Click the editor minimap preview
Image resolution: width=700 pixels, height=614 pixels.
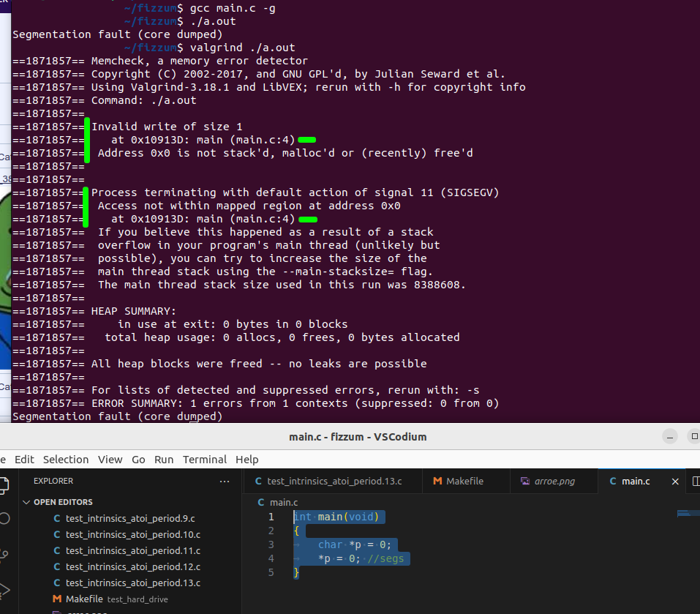pyautogui.click(x=688, y=514)
